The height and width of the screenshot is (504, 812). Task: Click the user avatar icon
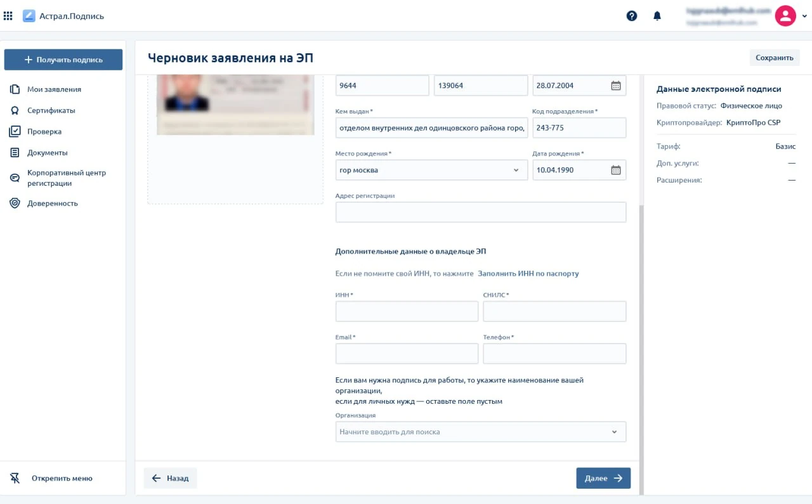pos(785,16)
